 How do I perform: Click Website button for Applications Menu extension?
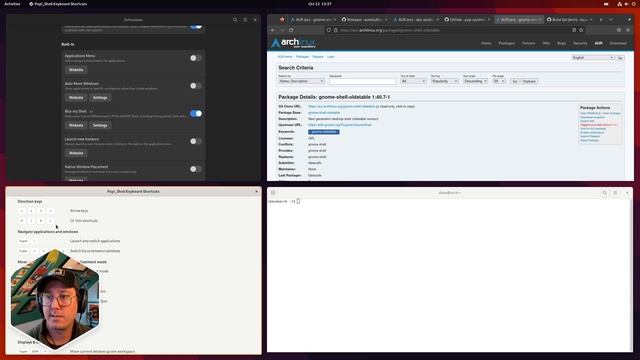76,70
